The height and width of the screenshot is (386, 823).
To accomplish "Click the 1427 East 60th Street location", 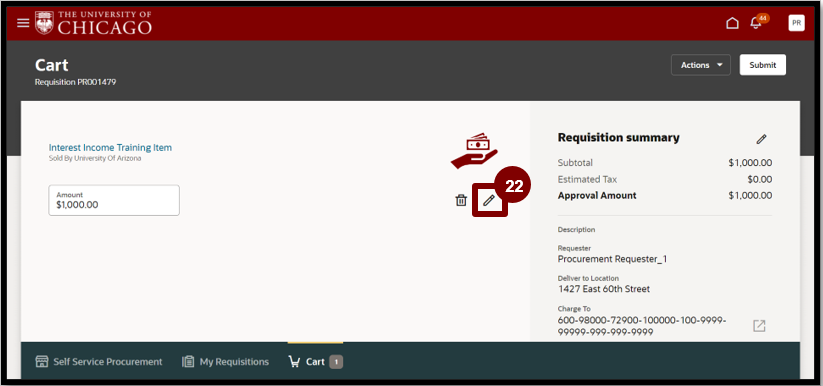I will coord(604,289).
